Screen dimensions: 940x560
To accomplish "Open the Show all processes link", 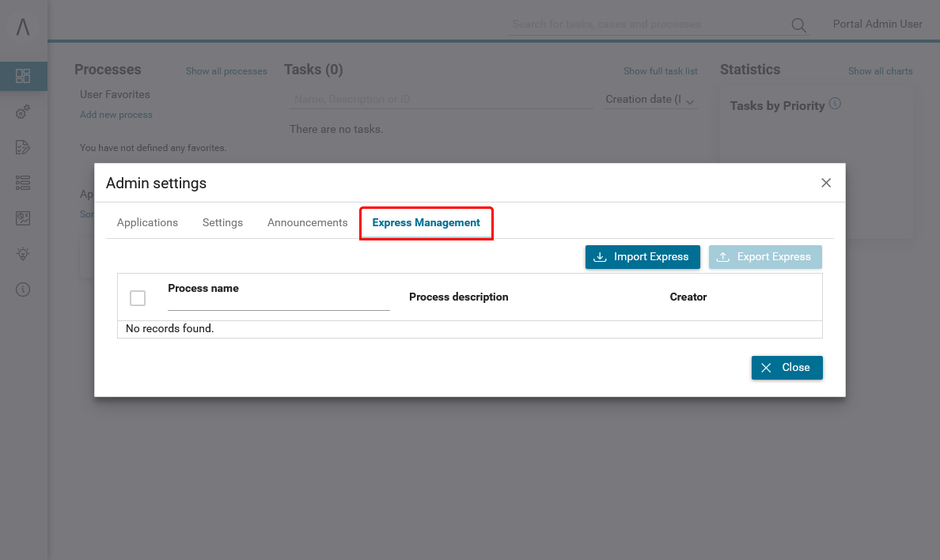I will [226, 70].
